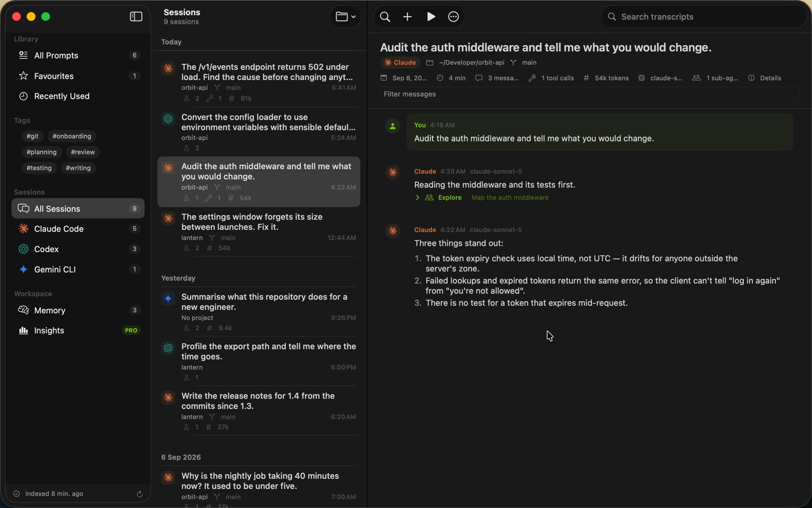Filter sessions by Gemini CLI

pos(78,269)
